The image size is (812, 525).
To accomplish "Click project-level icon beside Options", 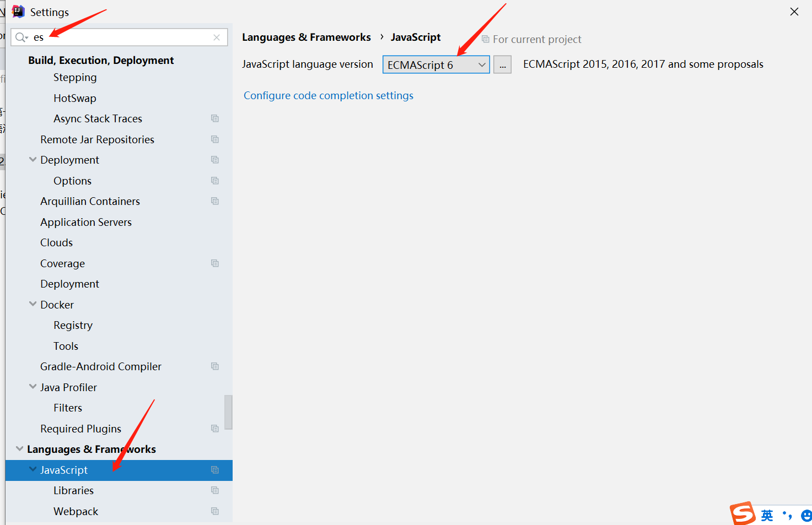I will coord(215,181).
